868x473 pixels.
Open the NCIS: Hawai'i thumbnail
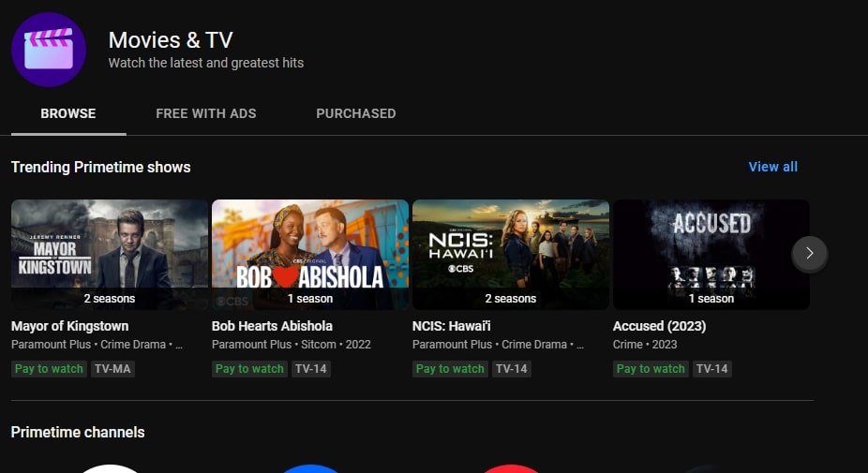(x=510, y=255)
